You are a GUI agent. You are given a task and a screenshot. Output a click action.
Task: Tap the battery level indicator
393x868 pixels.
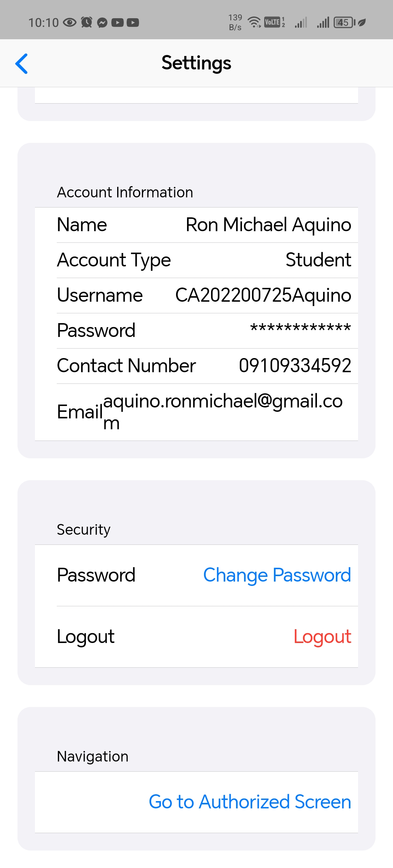pos(344,23)
